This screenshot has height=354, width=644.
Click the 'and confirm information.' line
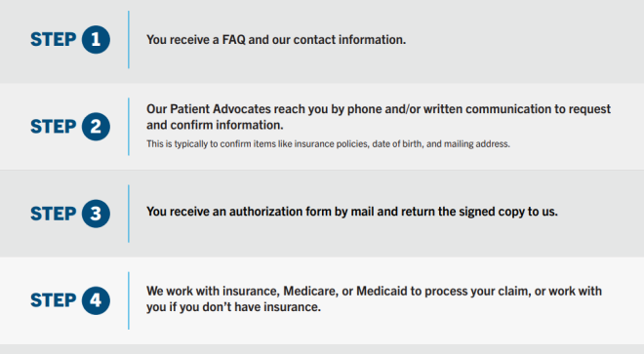pyautogui.click(x=215, y=125)
